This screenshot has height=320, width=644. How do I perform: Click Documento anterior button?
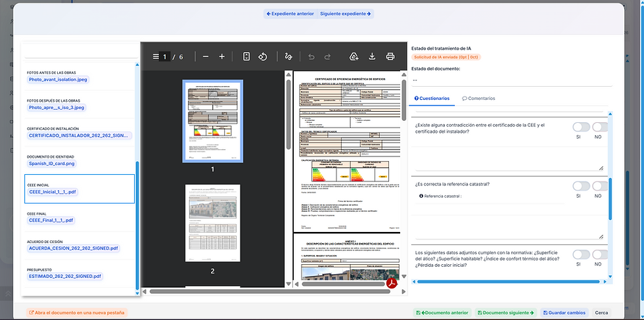442,313
